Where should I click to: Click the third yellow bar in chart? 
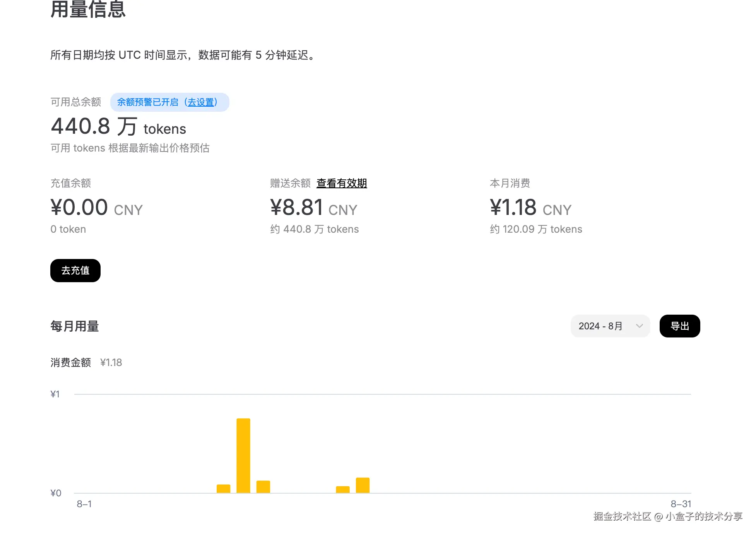[263, 487]
